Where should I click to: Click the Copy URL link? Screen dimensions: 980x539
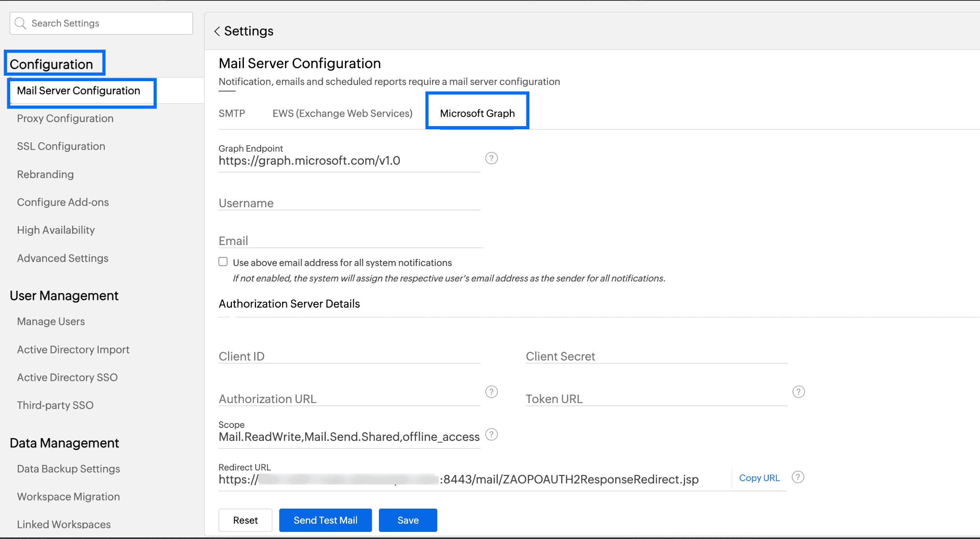pyautogui.click(x=759, y=478)
